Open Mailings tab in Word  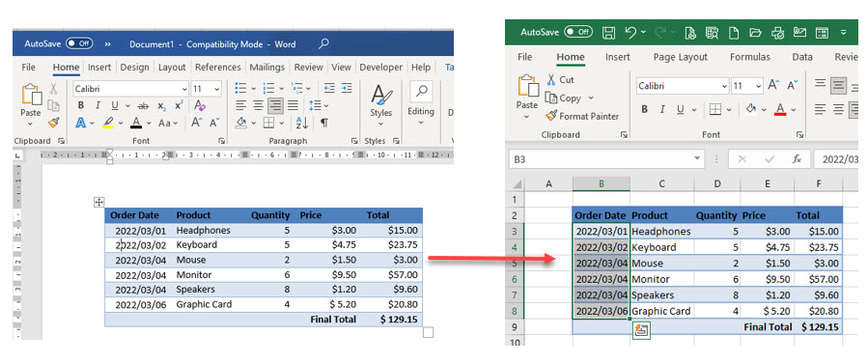tap(267, 67)
